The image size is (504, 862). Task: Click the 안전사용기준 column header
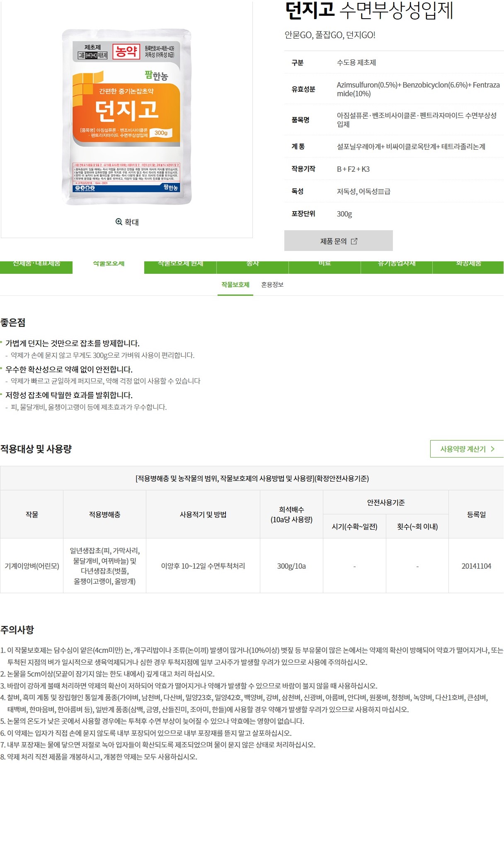tap(386, 502)
